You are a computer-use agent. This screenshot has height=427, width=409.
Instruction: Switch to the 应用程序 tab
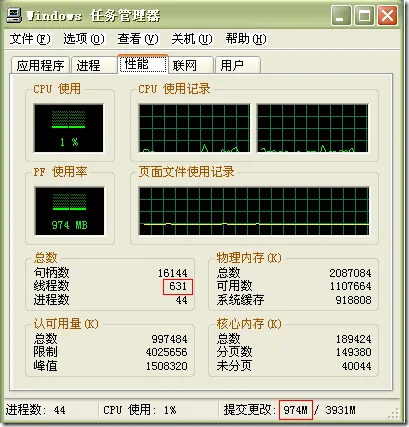click(40, 65)
